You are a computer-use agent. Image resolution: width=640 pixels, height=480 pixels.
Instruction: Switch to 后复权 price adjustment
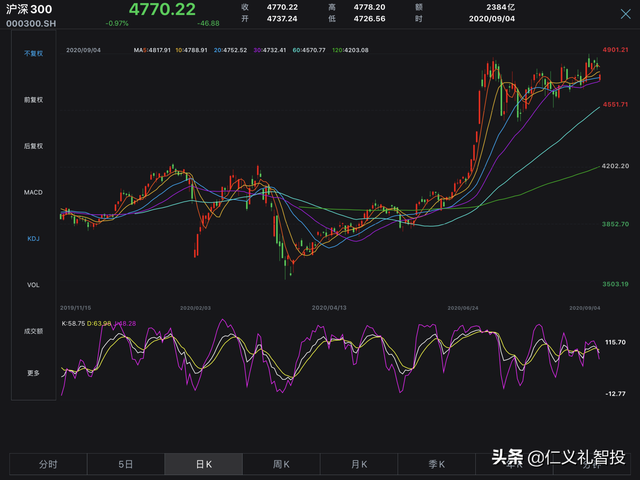click(34, 146)
